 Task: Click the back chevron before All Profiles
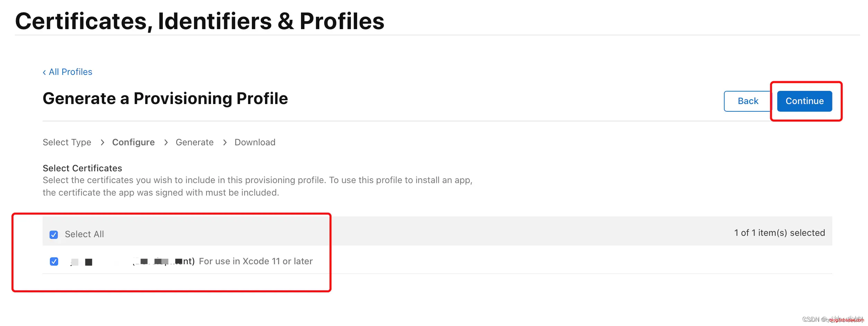click(44, 72)
